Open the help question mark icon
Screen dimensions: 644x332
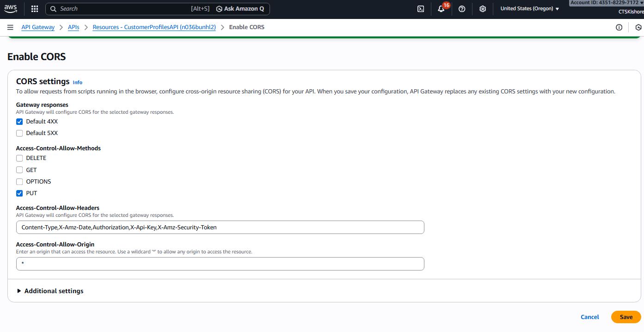click(x=462, y=9)
